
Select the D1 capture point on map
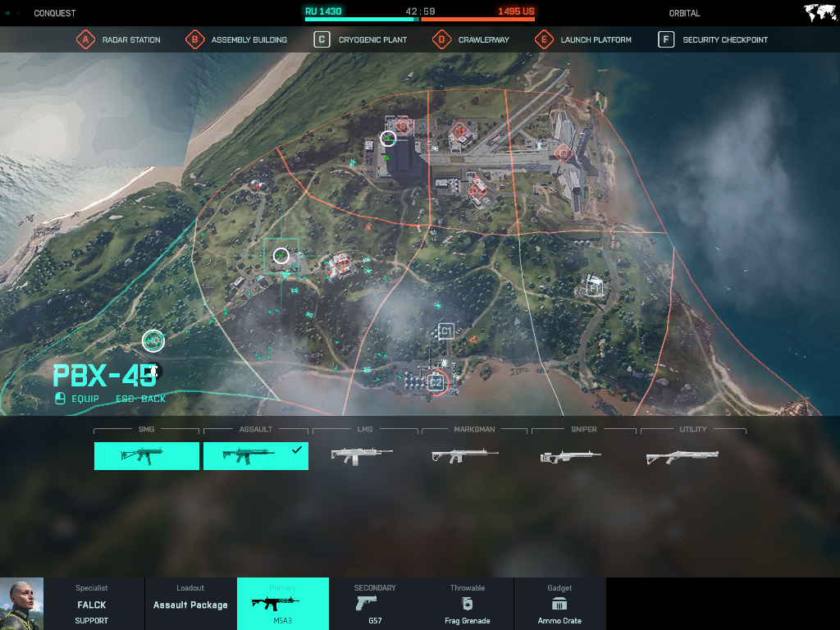459,131
